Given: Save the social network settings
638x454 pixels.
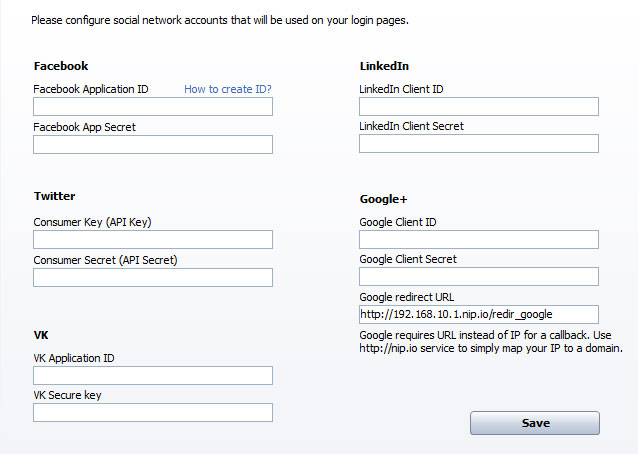Looking at the screenshot, I should coord(535,423).
